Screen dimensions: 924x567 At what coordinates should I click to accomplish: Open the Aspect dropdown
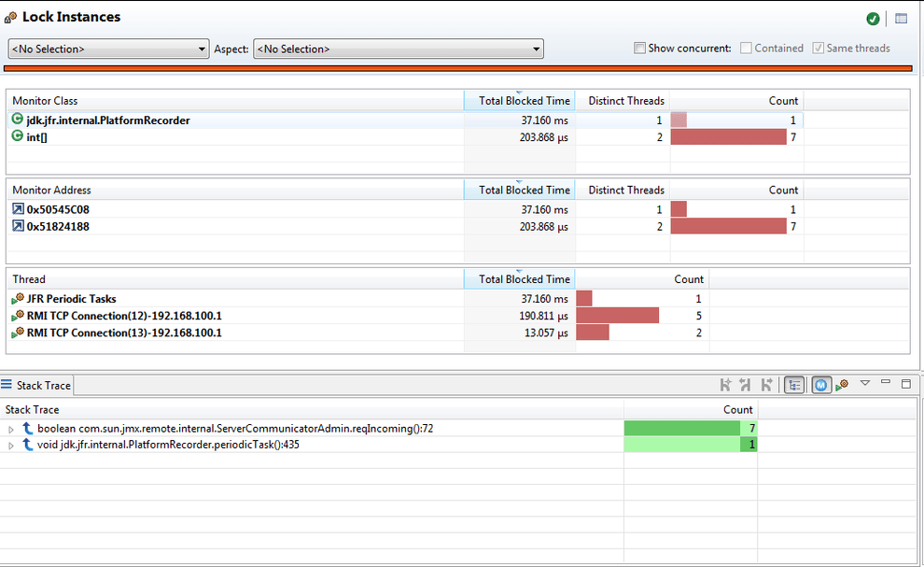point(534,49)
